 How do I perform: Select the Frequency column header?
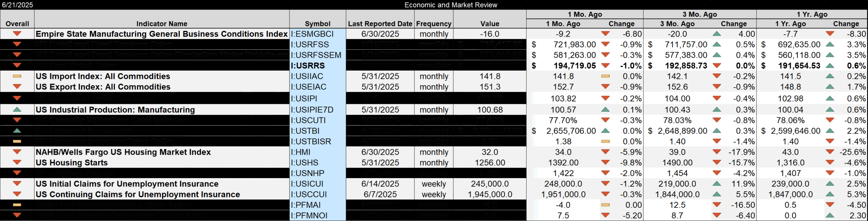433,24
